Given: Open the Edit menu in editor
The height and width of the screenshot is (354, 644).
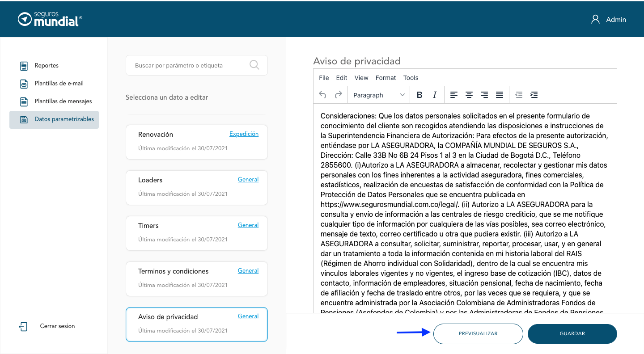Looking at the screenshot, I should [x=342, y=78].
